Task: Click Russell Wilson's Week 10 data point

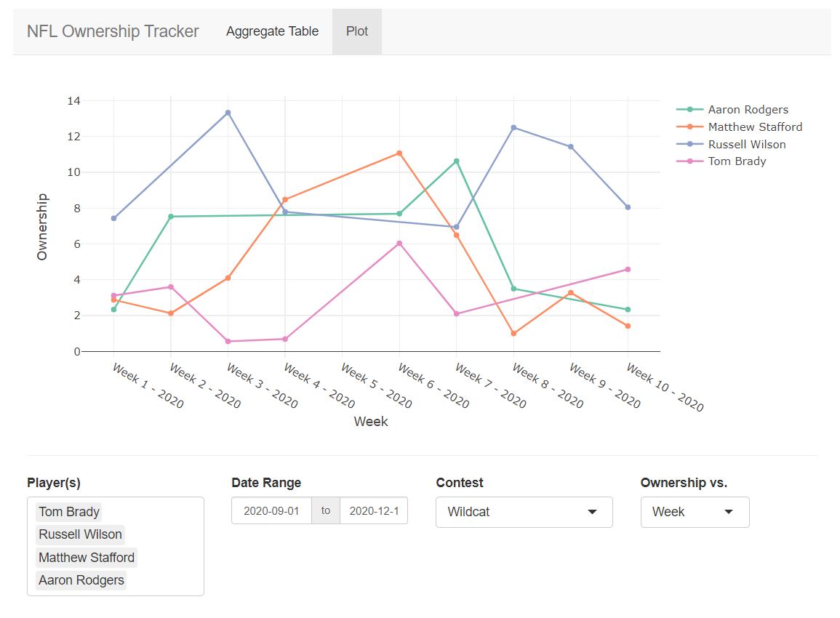Action: click(628, 207)
